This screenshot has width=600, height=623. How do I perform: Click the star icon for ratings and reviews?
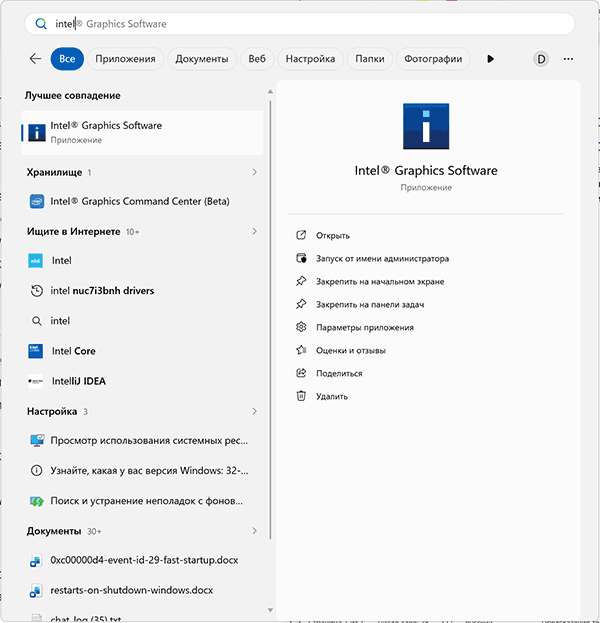tap(301, 350)
